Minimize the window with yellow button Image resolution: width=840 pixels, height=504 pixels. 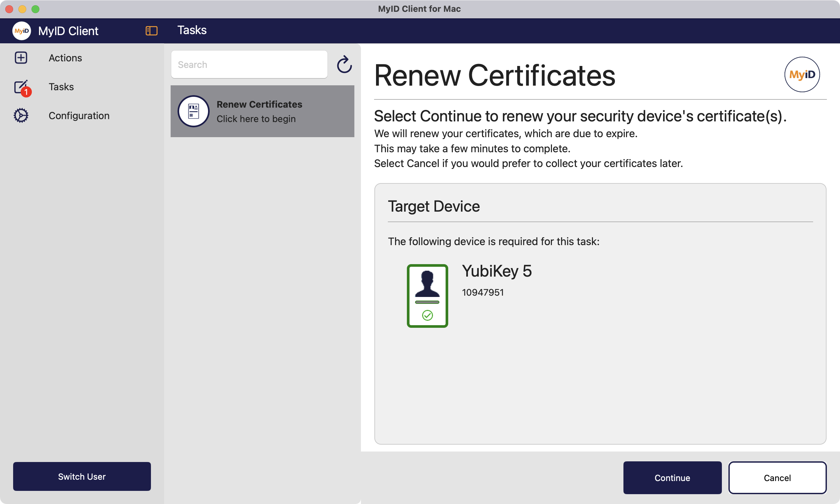coord(22,9)
